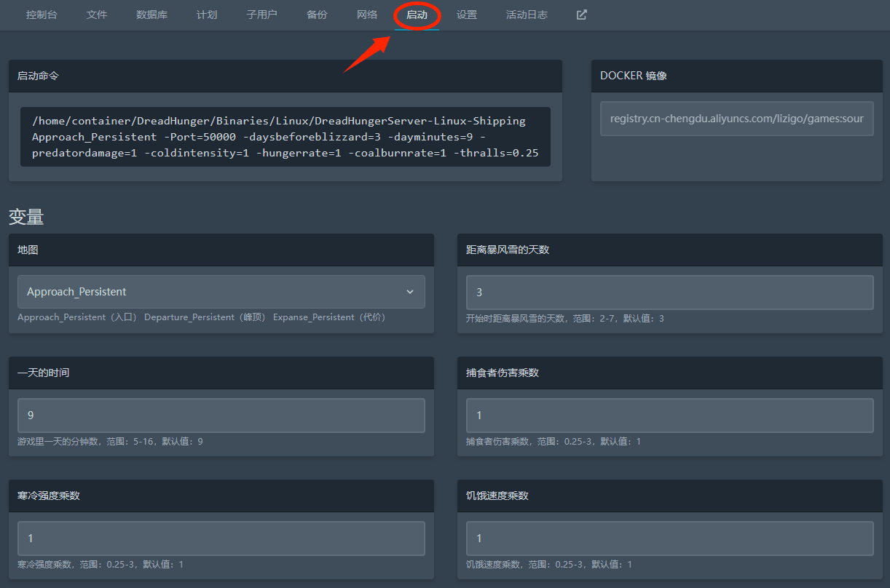Click the 地图 card title
Image resolution: width=890 pixels, height=588 pixels.
(28, 250)
